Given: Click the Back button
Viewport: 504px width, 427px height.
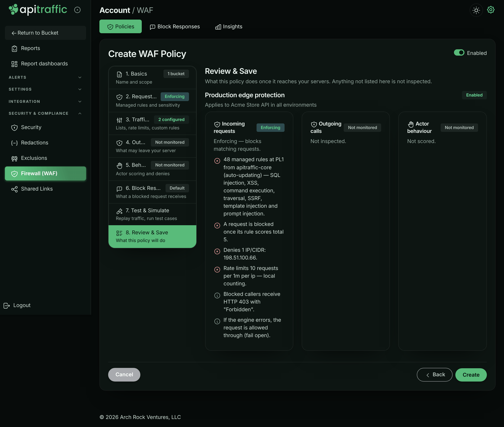Looking at the screenshot, I should (435, 375).
